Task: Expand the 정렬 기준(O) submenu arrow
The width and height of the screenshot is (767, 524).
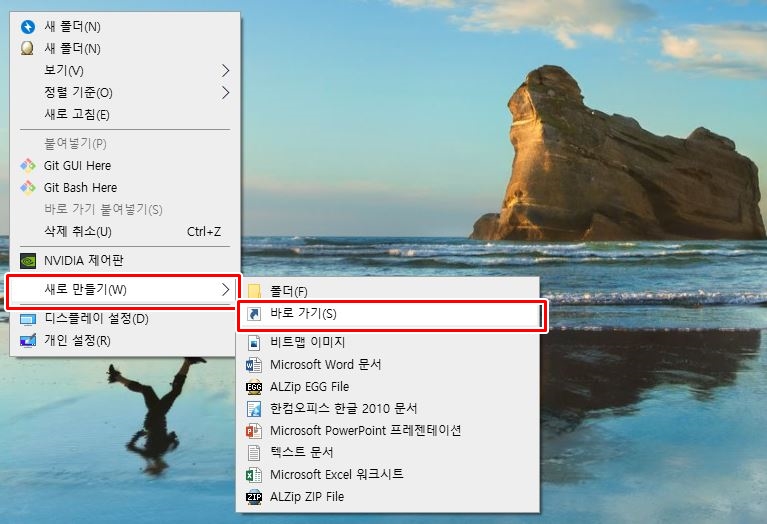Action: [x=225, y=92]
